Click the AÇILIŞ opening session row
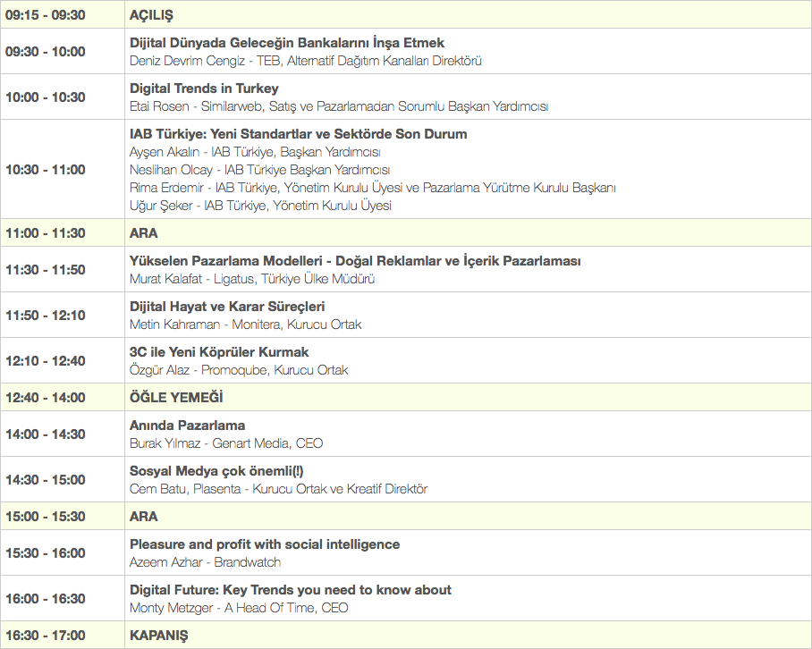This screenshot has width=812, height=649. pos(151,15)
